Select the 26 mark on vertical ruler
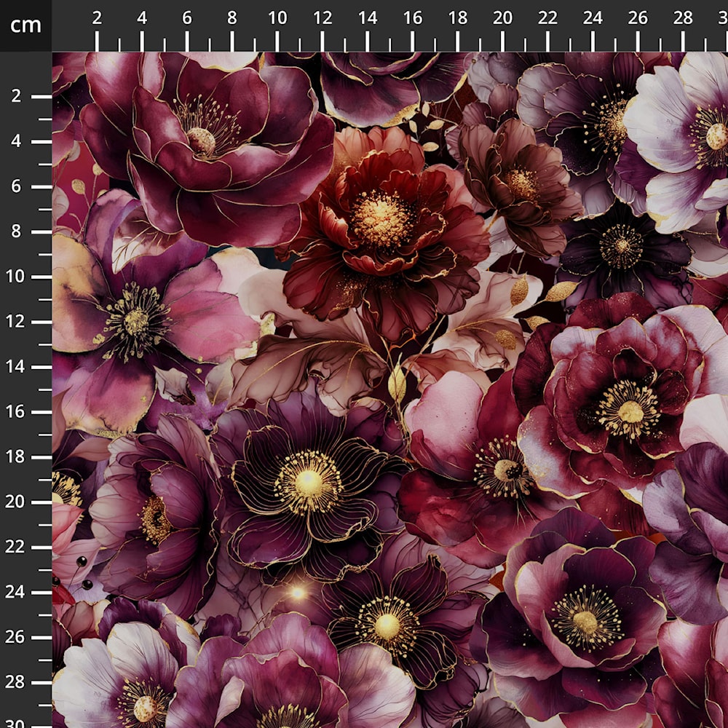The height and width of the screenshot is (728, 728). 15,637
